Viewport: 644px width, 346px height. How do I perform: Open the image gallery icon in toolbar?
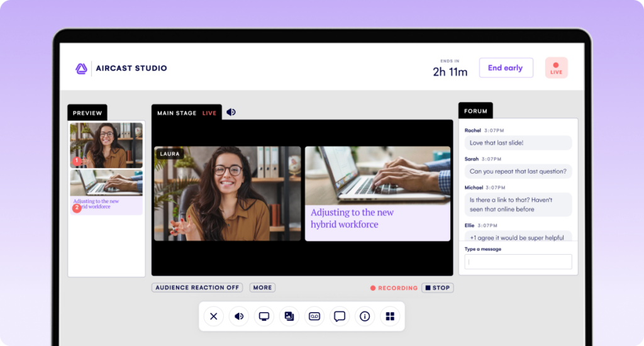point(289,316)
